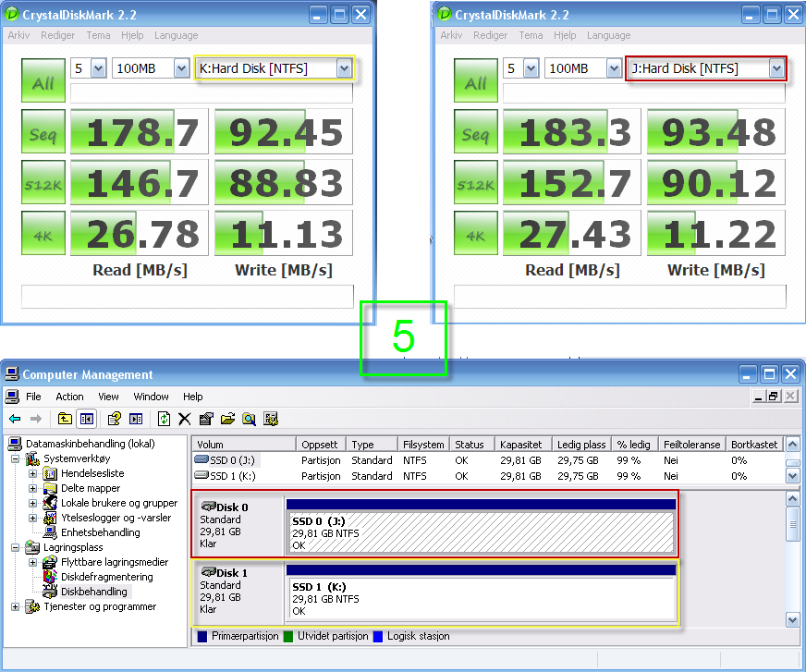806x672 pixels.
Task: Open drive dropdown showing J:Hard Disk [NTFS]
Action: click(776, 68)
